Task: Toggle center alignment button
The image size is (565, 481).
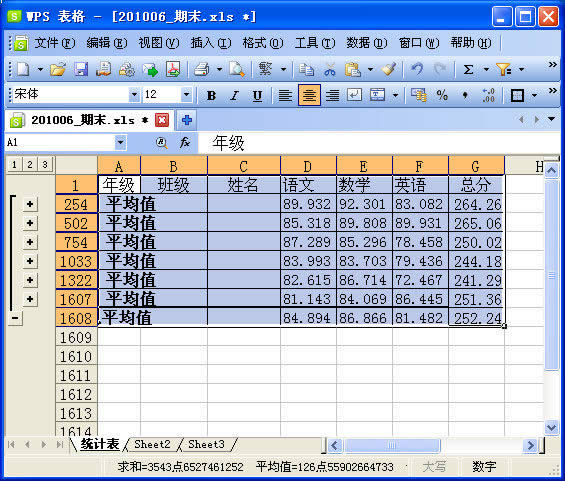Action: (309, 95)
